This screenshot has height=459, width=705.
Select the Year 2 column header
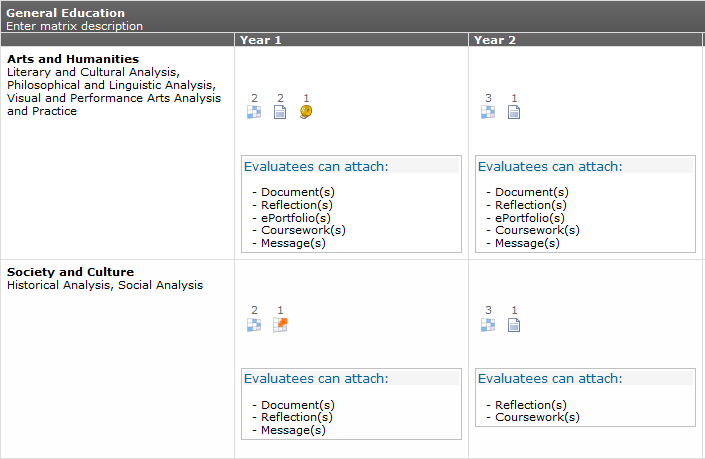point(495,40)
